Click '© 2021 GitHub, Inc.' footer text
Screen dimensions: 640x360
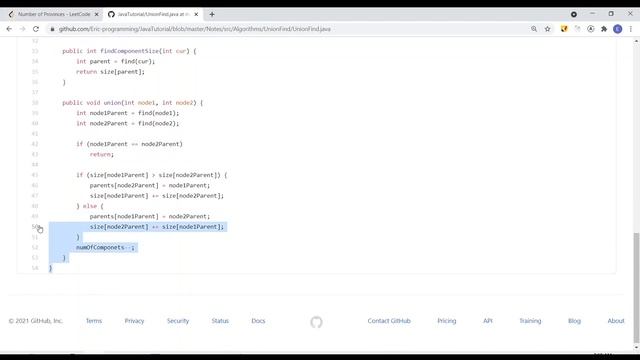pos(36,321)
